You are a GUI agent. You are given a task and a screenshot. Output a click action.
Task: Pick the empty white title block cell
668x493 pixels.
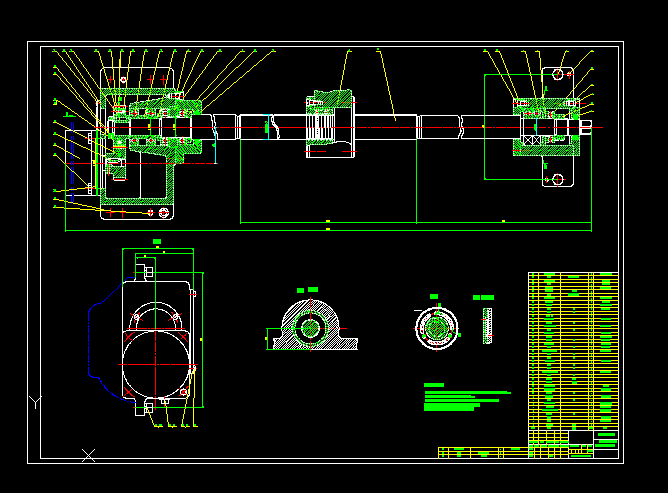pos(581,437)
